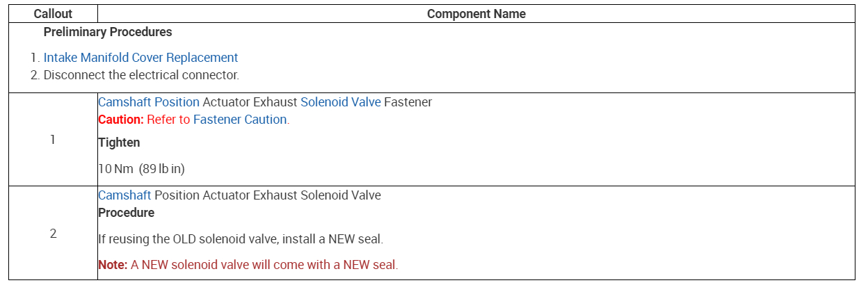Image resolution: width=868 pixels, height=292 pixels.
Task: Click Camshaft link in callout 2 row
Action: (x=124, y=195)
